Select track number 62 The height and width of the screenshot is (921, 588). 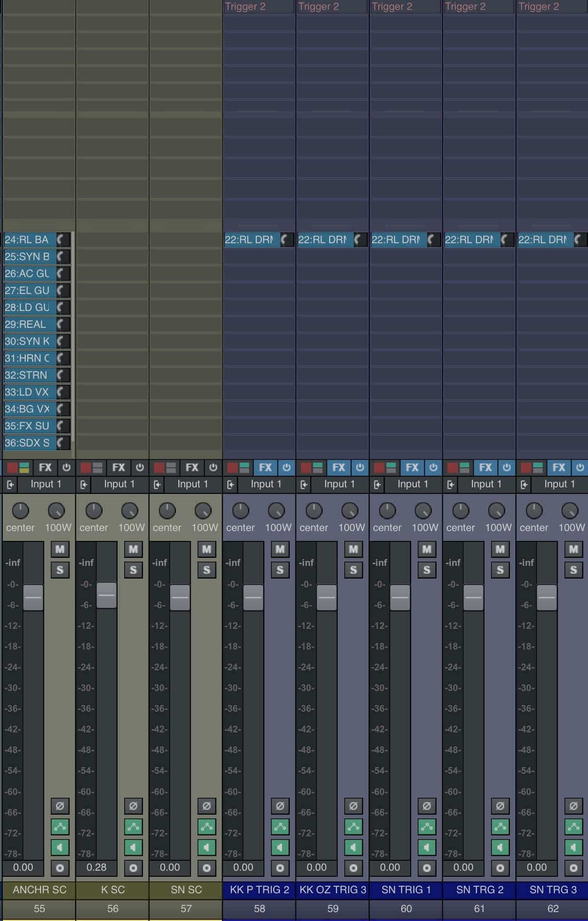(553, 908)
